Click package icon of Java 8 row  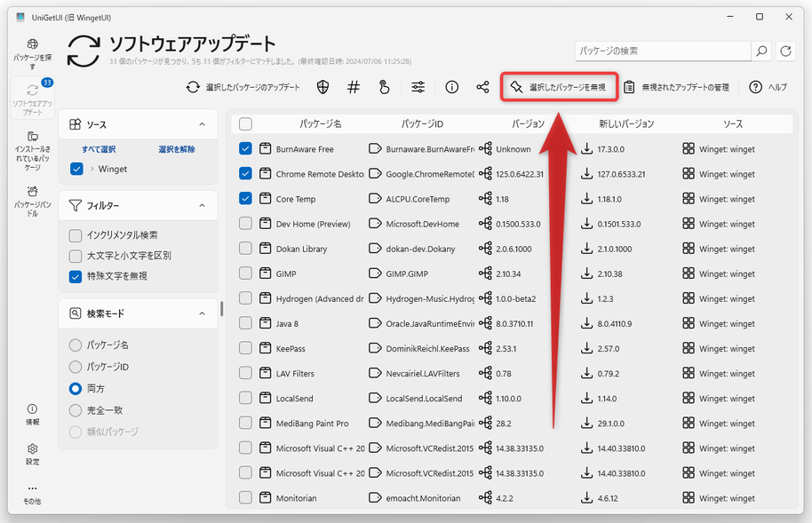click(x=265, y=323)
